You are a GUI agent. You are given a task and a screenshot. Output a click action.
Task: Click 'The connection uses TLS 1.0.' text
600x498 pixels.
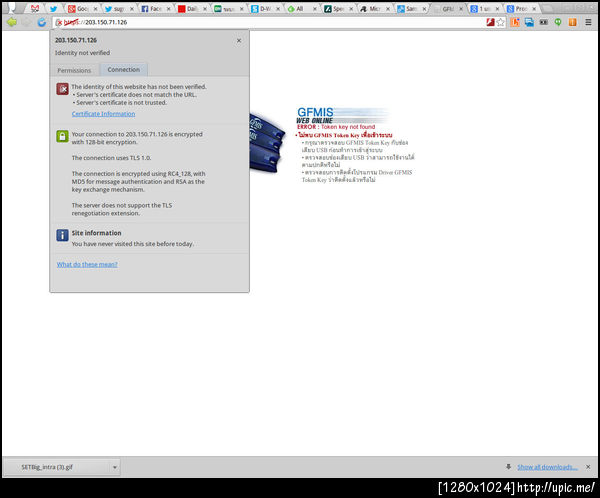111,158
